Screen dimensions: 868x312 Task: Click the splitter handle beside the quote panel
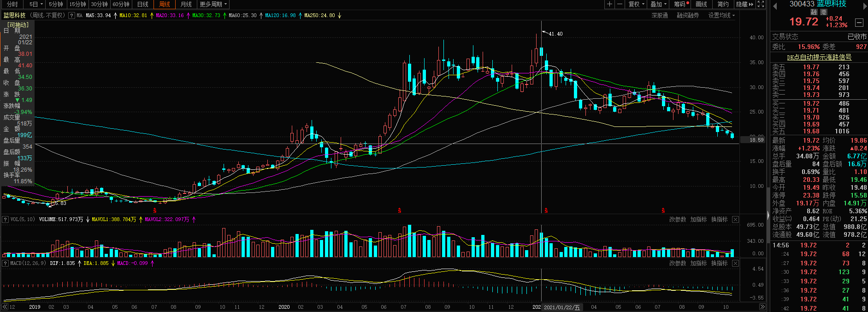(x=768, y=215)
